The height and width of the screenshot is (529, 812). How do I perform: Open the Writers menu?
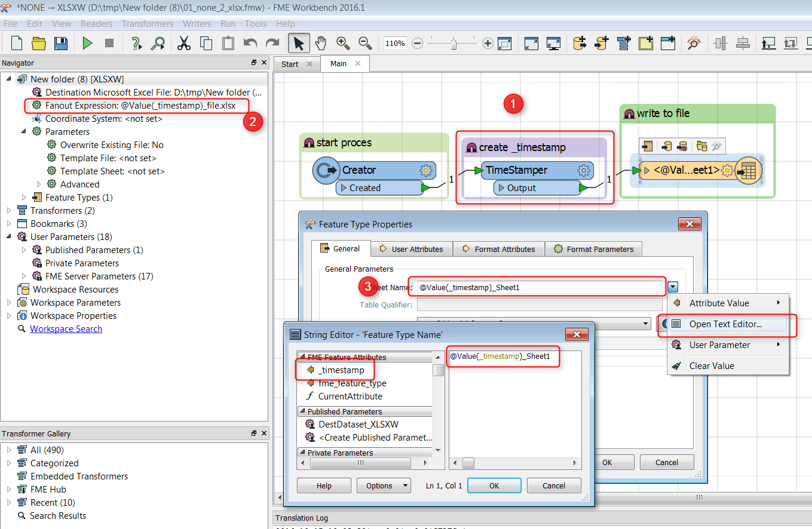click(x=197, y=24)
